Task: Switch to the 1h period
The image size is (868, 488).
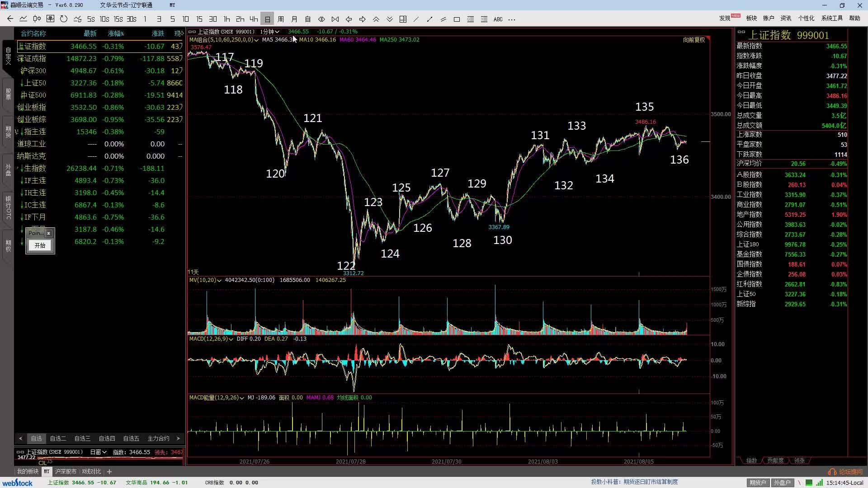Action: (226, 19)
